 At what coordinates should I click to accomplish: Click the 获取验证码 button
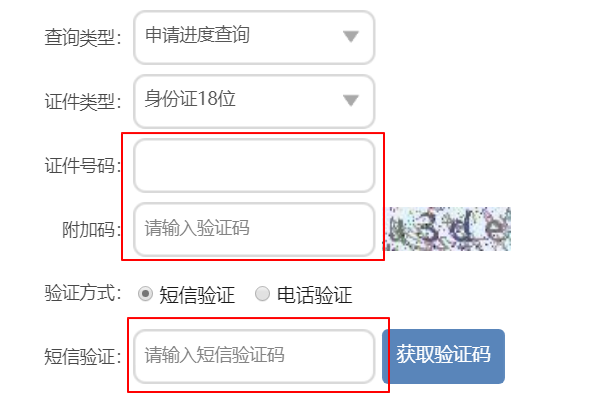point(443,356)
